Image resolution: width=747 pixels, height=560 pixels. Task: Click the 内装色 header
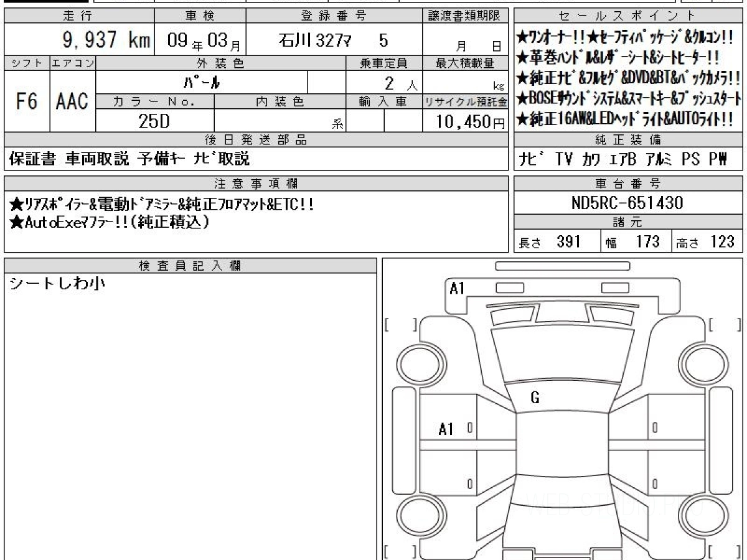pyautogui.click(x=280, y=101)
